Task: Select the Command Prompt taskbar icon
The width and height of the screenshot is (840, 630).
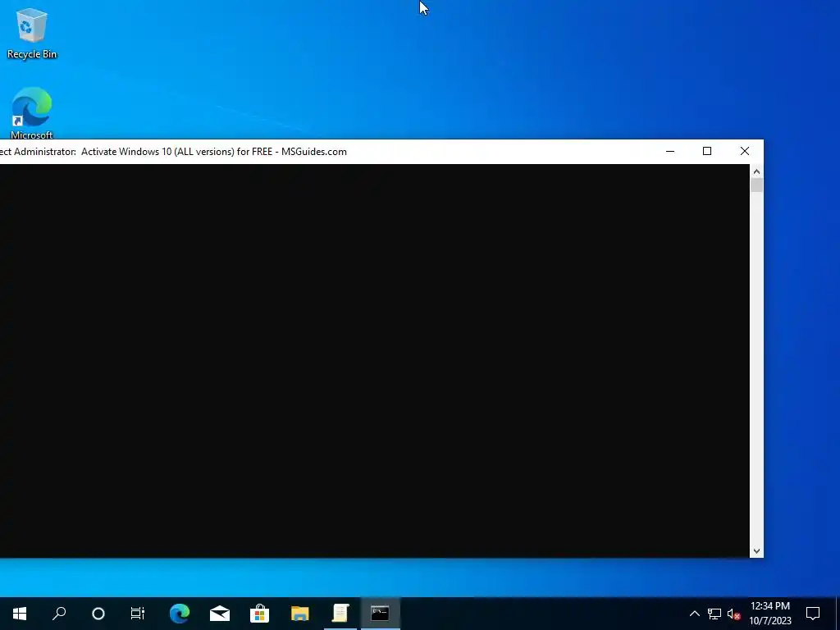Action: [x=381, y=614]
